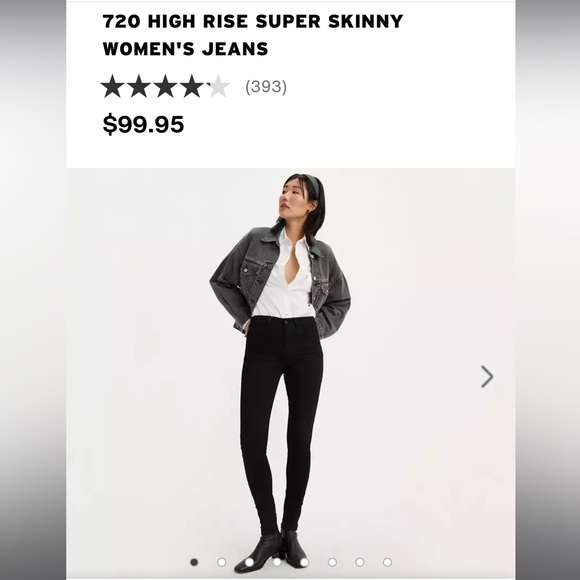Jump to the second carousel dot
The width and height of the screenshot is (580, 580).
coord(222,562)
